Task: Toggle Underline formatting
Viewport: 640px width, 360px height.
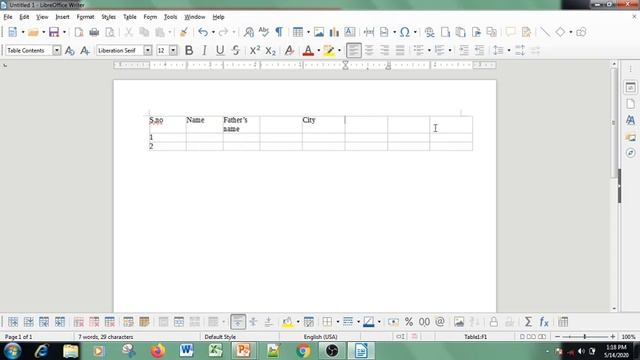Action: click(x=220, y=50)
